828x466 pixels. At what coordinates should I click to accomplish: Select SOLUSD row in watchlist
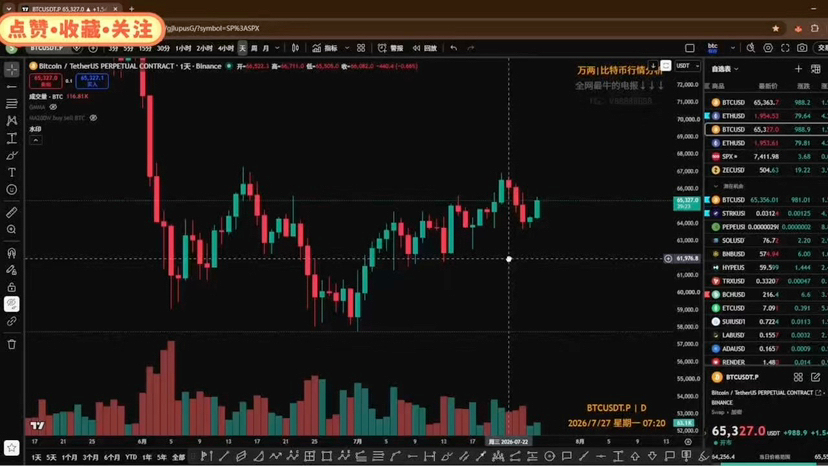[x=766, y=240]
